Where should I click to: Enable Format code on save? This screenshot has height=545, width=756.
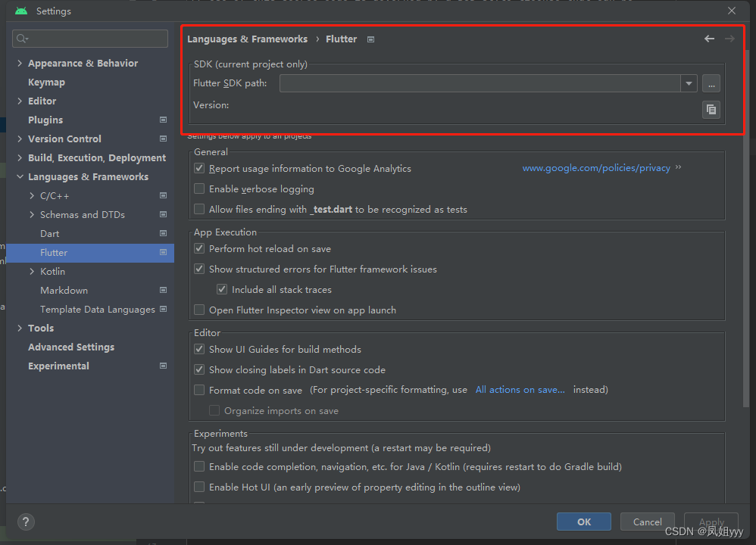pos(199,390)
